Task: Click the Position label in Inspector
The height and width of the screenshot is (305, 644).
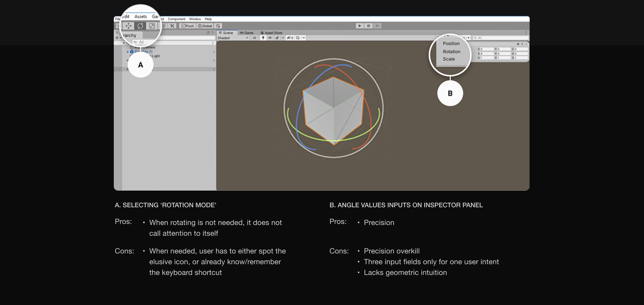Action: pyautogui.click(x=451, y=44)
